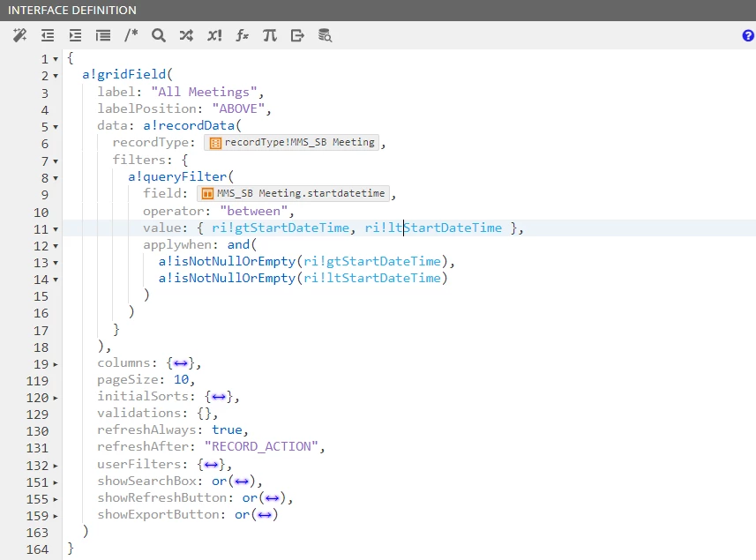Image resolution: width=756 pixels, height=560 pixels.
Task: Click the indent lines icon
Action: [75, 35]
